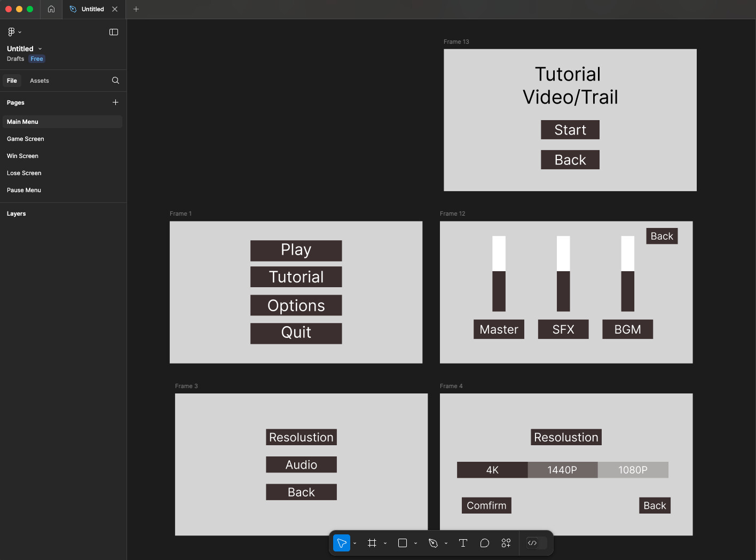Open a new tab with plus icon
The height and width of the screenshot is (560, 756).
136,9
